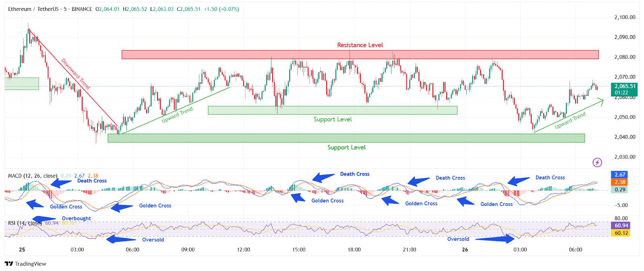644x271 pixels.
Task: Click the RSI (14, close) indicator label
Action: (25, 223)
